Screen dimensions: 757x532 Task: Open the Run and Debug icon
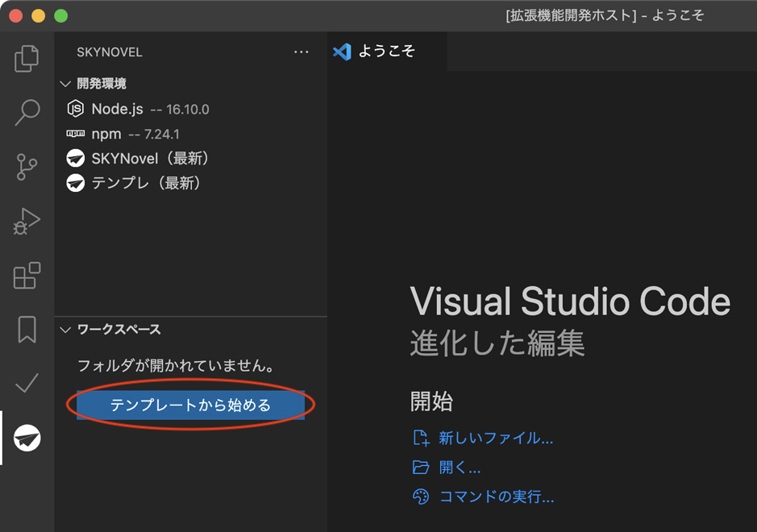(27, 222)
